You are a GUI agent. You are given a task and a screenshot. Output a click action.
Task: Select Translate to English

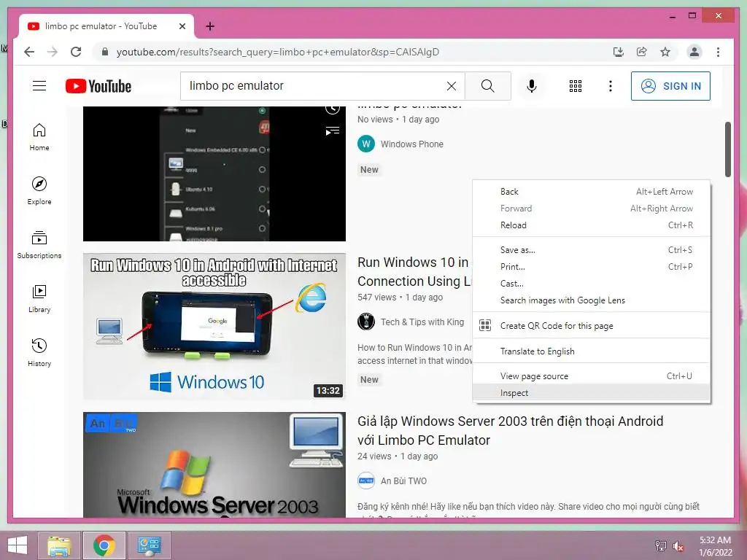[x=591, y=351]
